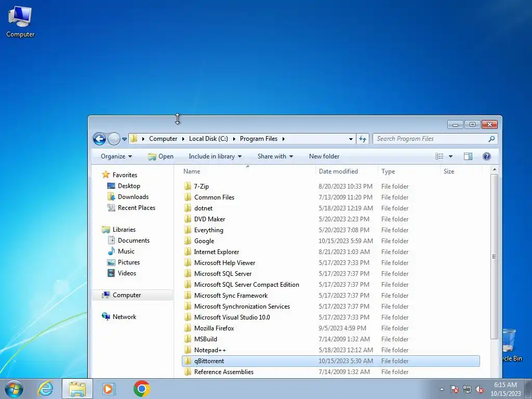Image resolution: width=532 pixels, height=399 pixels.
Task: Select the Internet Explorer folder icon
Action: (188, 251)
